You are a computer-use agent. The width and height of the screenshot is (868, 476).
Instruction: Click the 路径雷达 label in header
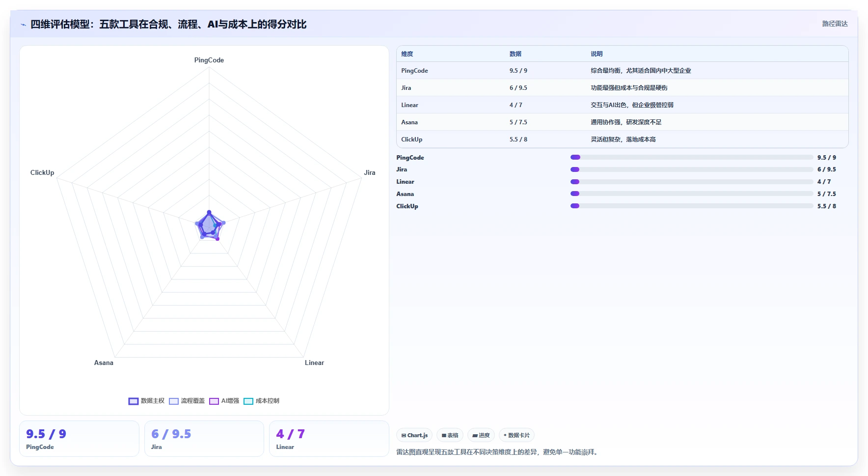click(x=835, y=24)
